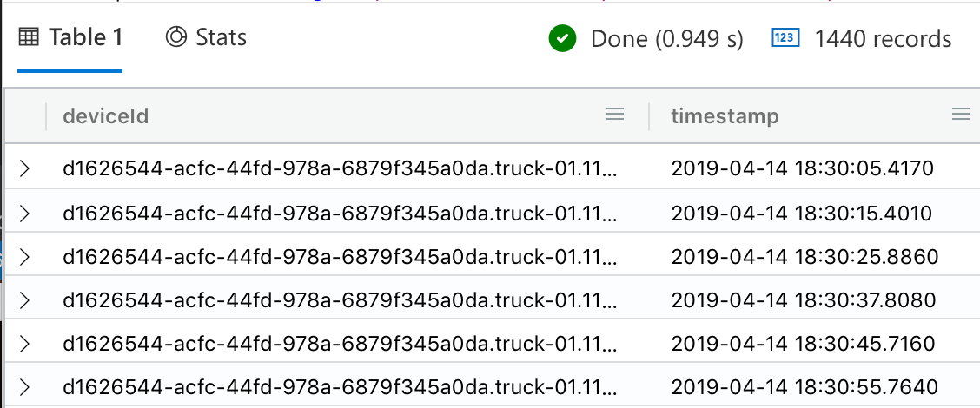Select the deviceId cell in the first row

click(x=340, y=168)
